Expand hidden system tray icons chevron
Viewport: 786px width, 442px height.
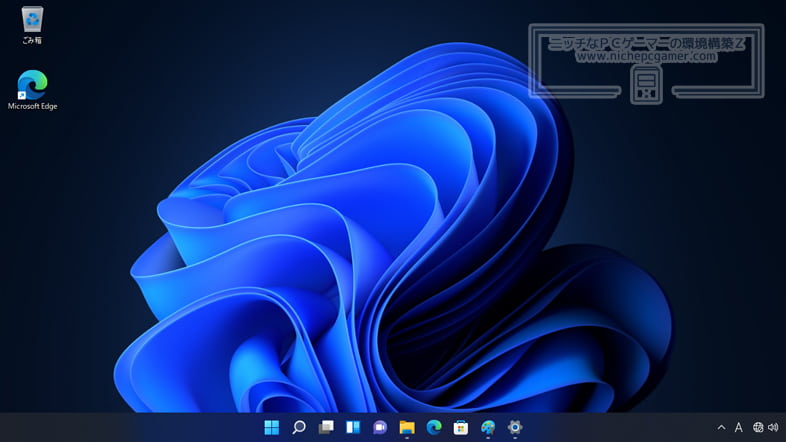[x=721, y=427]
